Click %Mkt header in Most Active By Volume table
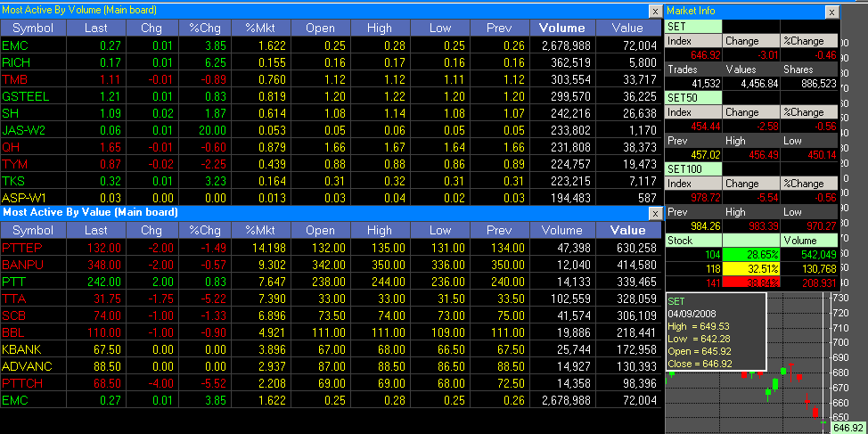 [x=260, y=29]
